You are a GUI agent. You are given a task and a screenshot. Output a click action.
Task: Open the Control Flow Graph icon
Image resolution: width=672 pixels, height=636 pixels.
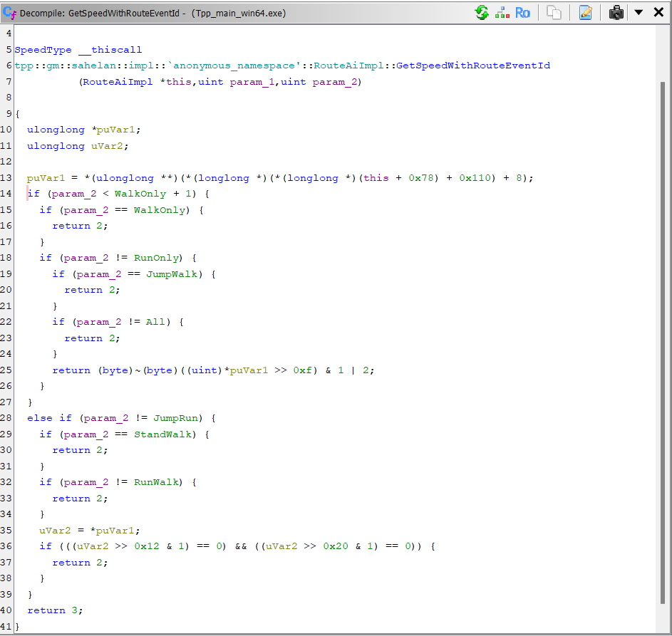point(502,13)
